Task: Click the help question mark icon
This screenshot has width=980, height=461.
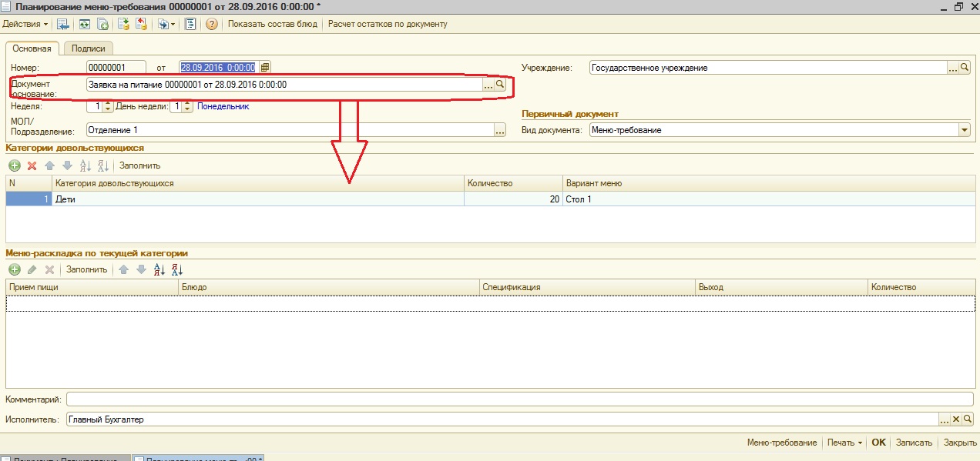Action: (211, 24)
